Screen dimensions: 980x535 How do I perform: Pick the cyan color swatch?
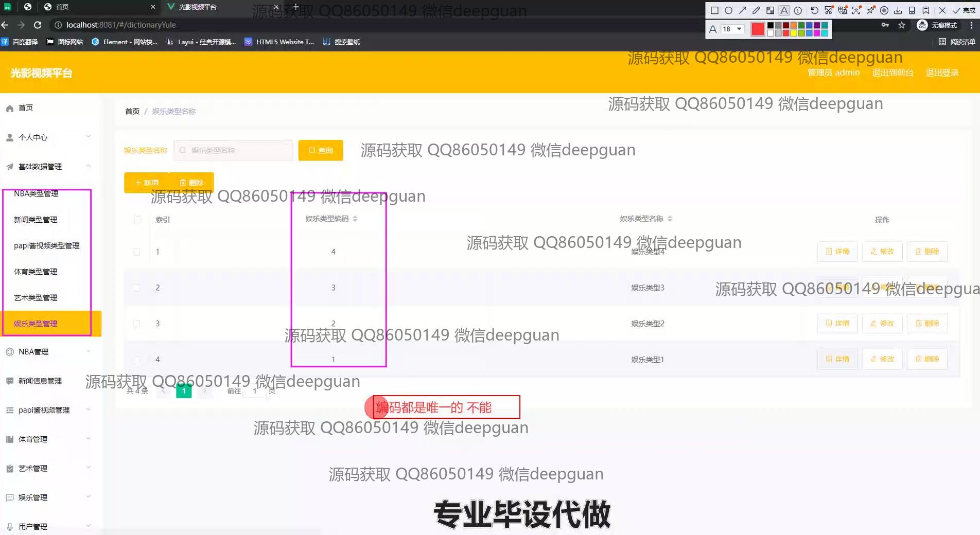tap(825, 33)
